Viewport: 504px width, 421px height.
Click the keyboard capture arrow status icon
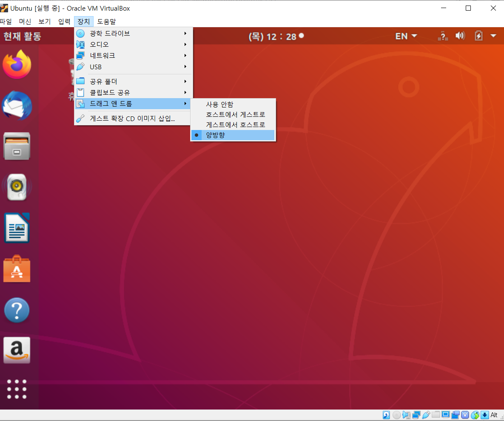point(485,415)
